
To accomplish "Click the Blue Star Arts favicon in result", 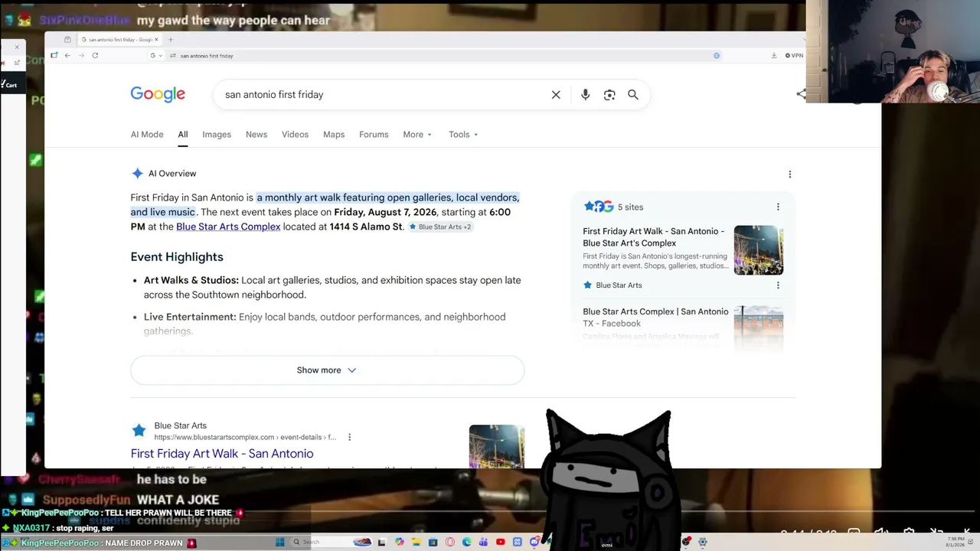I will click(x=139, y=431).
